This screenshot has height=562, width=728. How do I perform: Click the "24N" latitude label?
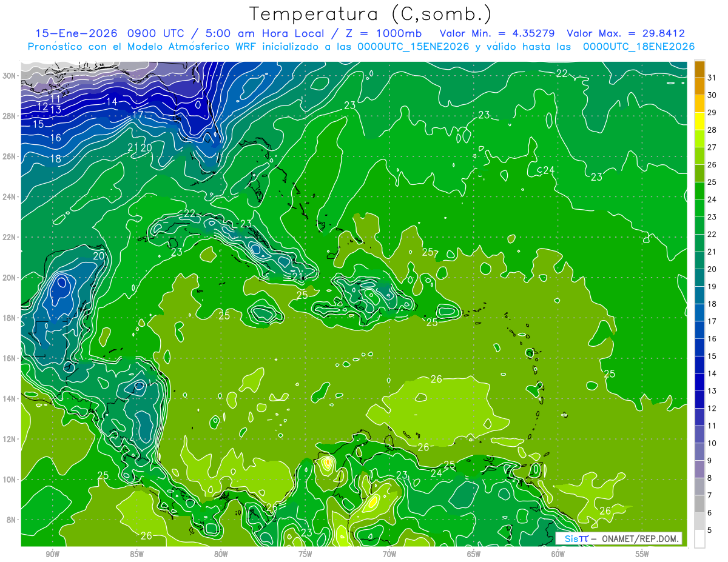(10, 196)
